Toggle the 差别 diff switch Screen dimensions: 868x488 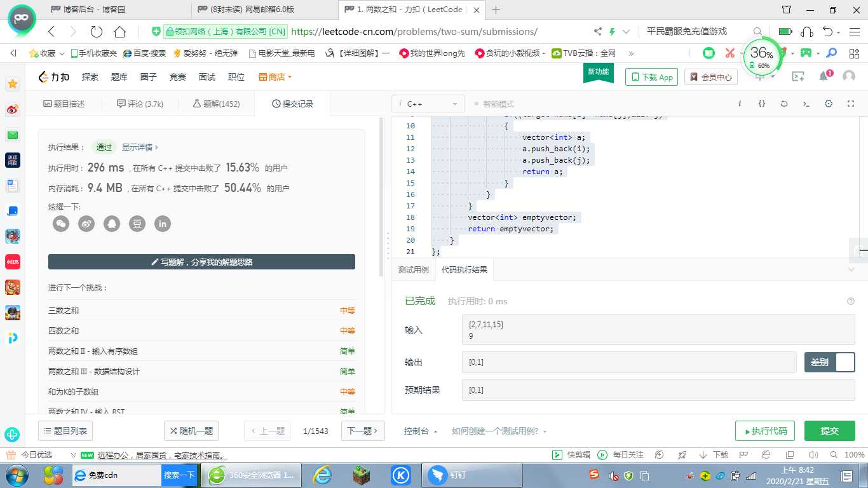click(x=830, y=362)
